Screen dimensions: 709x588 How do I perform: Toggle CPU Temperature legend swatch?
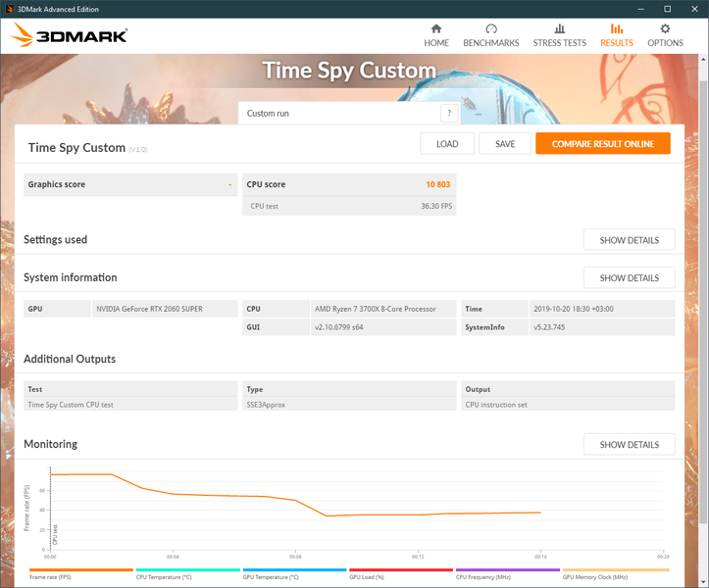click(x=187, y=570)
